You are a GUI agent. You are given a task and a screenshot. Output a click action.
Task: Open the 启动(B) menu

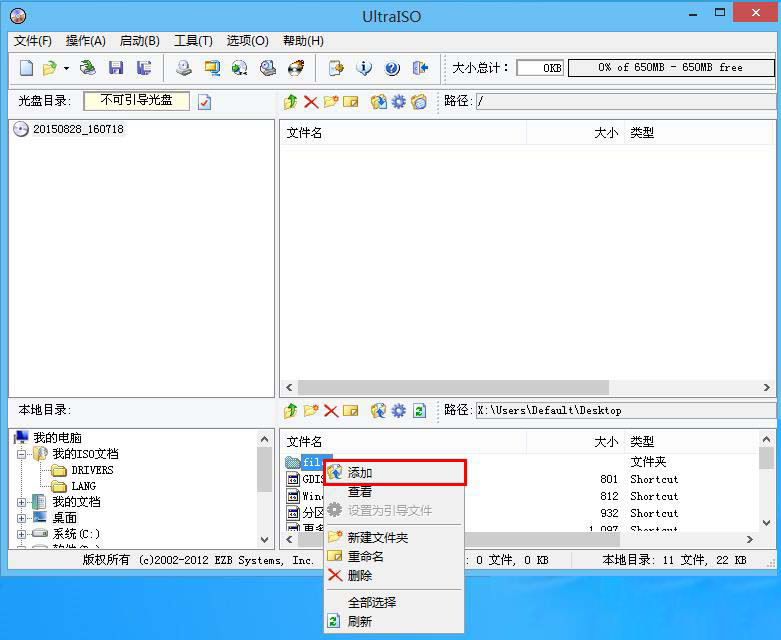[x=139, y=41]
